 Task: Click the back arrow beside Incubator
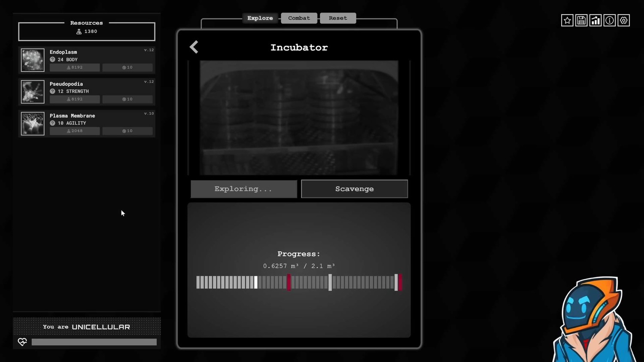pyautogui.click(x=194, y=47)
